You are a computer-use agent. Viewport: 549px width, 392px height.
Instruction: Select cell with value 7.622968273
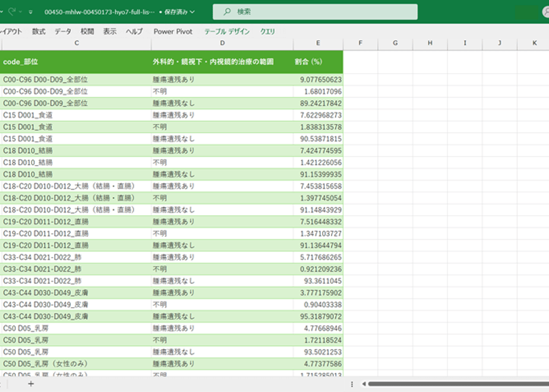pyautogui.click(x=318, y=115)
